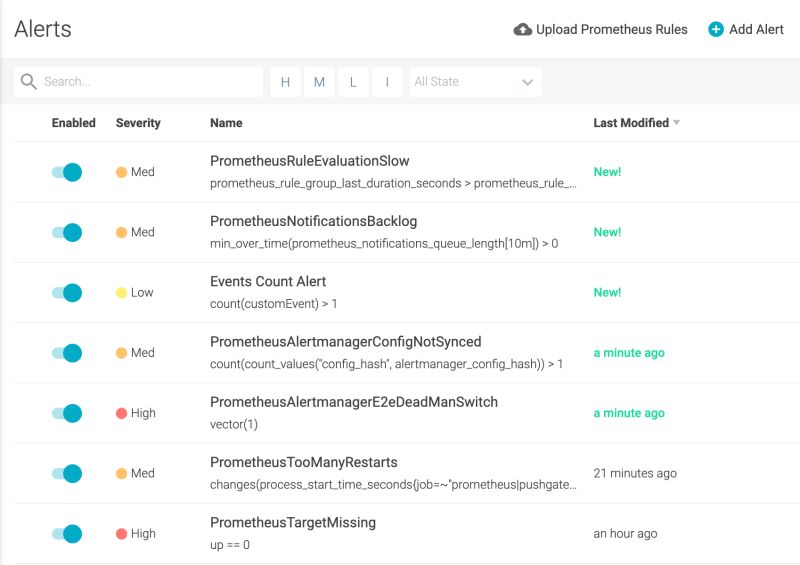This screenshot has width=800, height=565.
Task: Open the PrometheusTargetMissing alert
Action: pyautogui.click(x=293, y=522)
